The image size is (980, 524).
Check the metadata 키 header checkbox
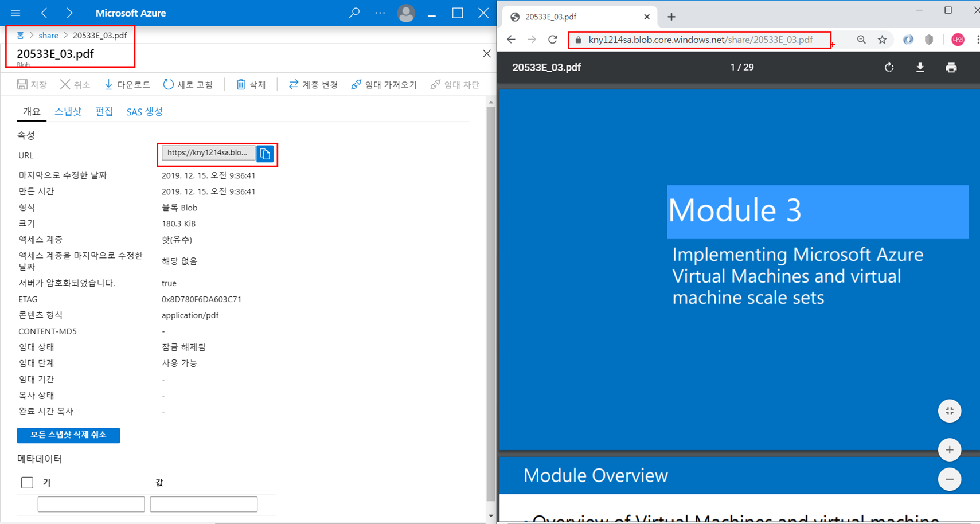(x=27, y=483)
